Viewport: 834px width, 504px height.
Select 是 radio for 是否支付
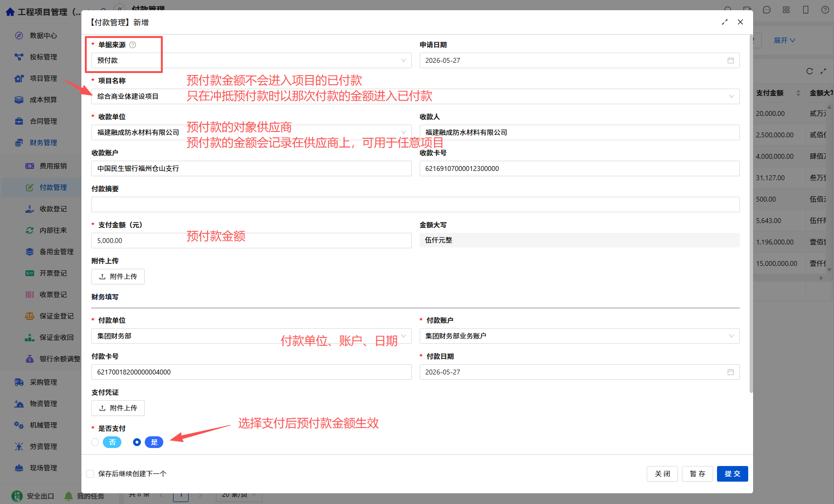[137, 442]
